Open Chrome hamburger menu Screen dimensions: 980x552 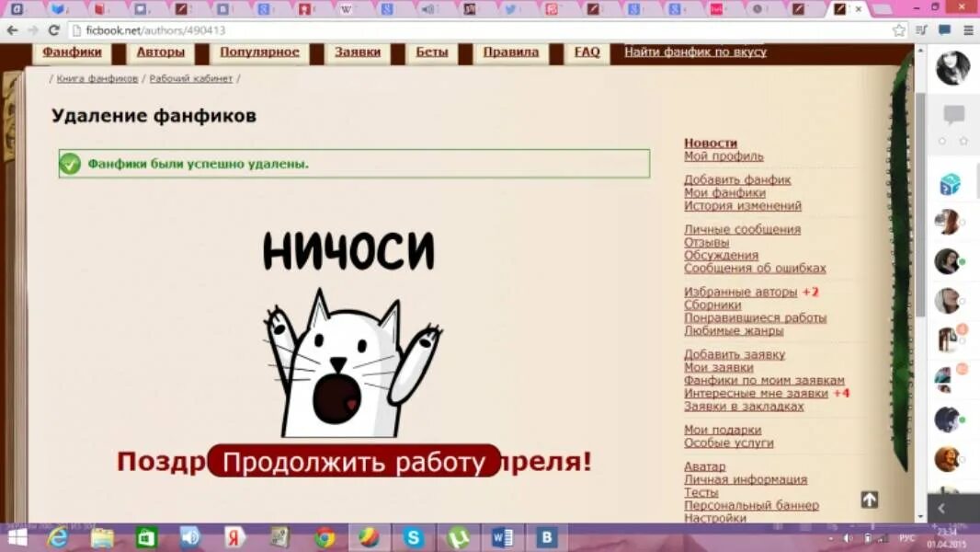[968, 30]
